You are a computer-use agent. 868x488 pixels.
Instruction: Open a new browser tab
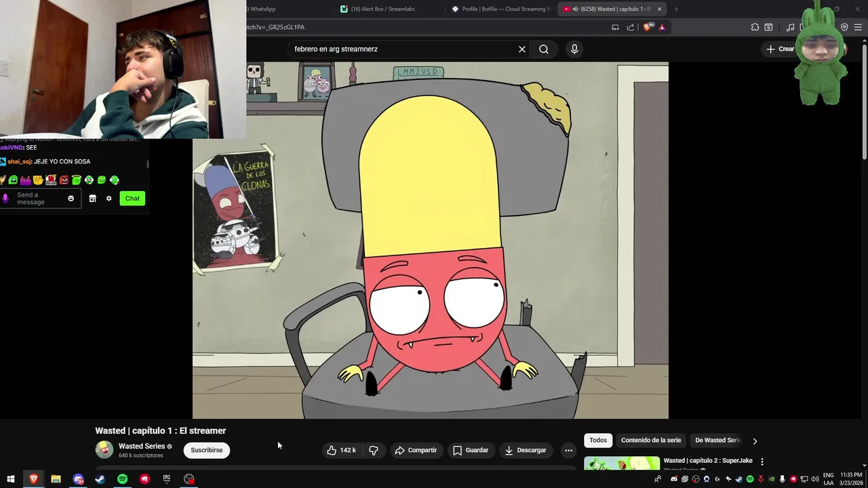coord(676,9)
